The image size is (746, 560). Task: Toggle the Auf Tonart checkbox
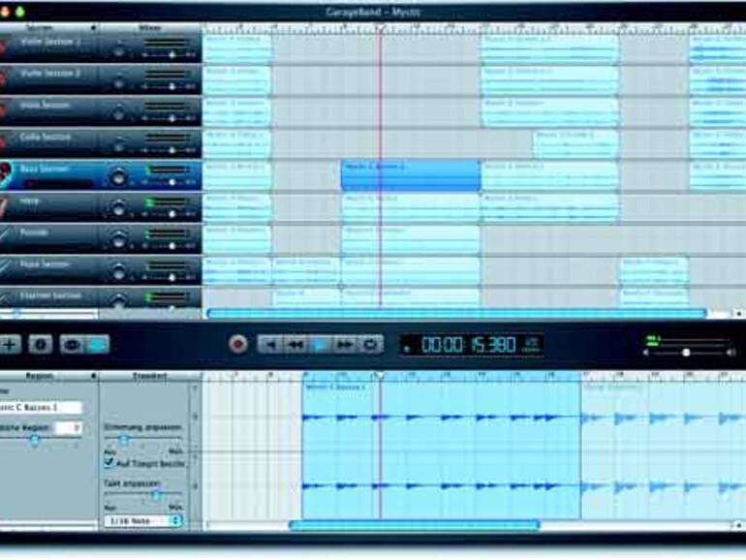click(x=109, y=462)
